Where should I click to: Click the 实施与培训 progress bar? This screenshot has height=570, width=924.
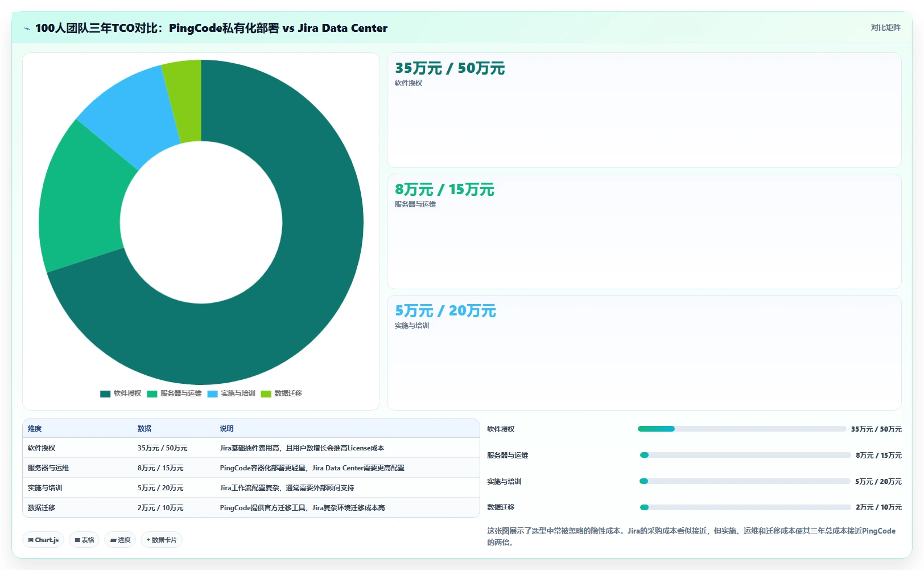tap(745, 481)
